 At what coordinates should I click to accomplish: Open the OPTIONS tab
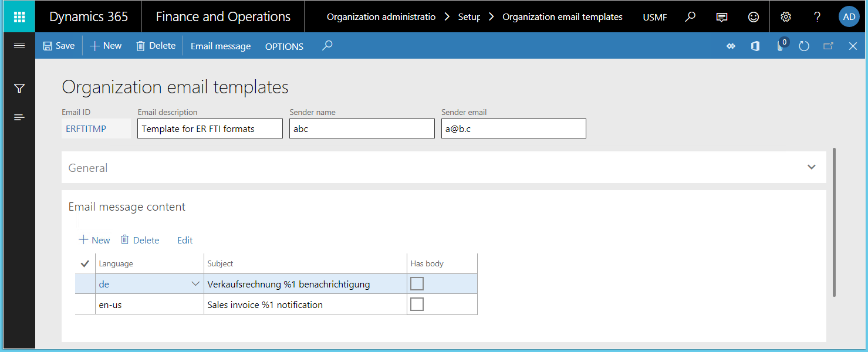point(284,46)
